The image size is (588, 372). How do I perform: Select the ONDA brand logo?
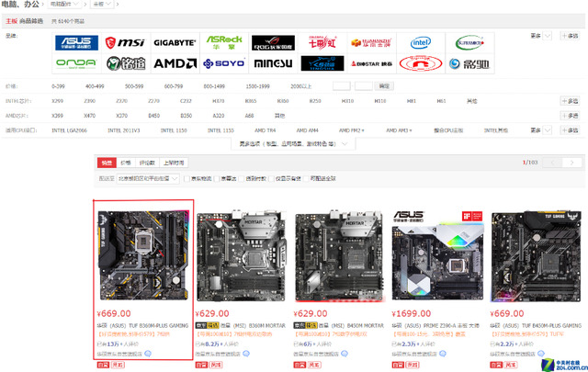click(76, 63)
